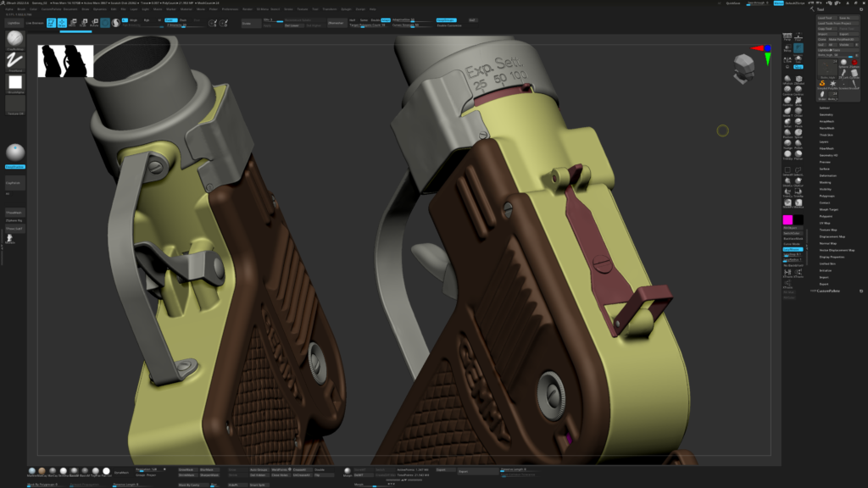Viewport: 868px width, 488px height.
Task: Select the Rotate transform icon
Action: [94, 23]
